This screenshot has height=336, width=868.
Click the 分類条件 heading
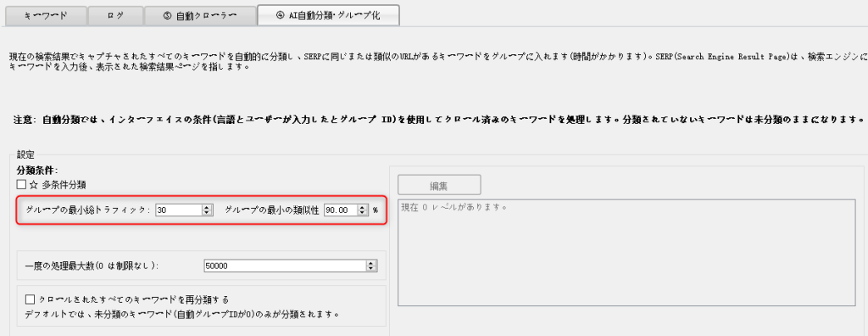click(x=37, y=171)
